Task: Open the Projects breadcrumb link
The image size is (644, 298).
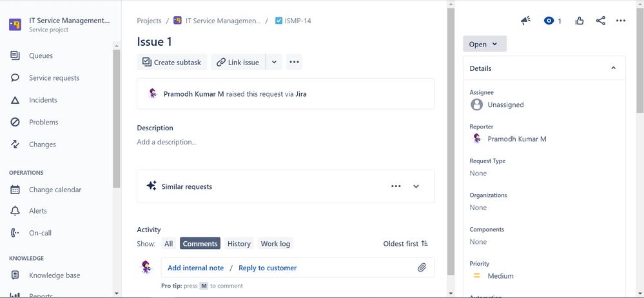Action: point(149,21)
